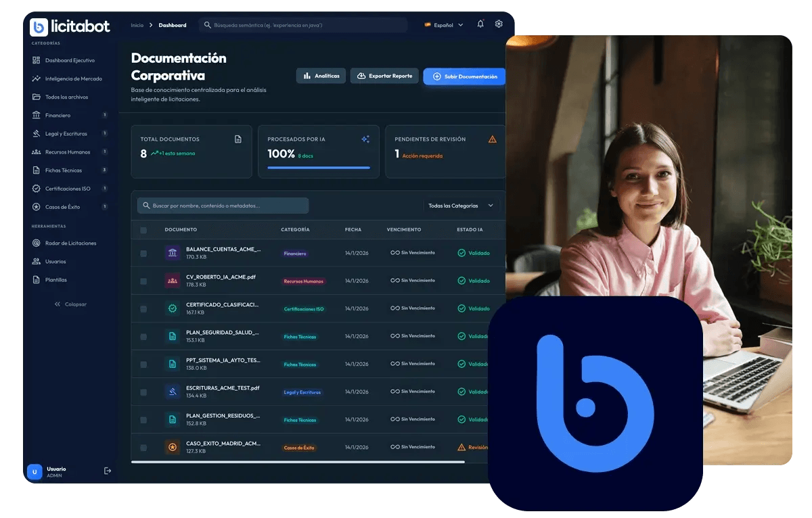Click the Subir Documentación button
This screenshot has width=812, height=518.
click(x=464, y=76)
